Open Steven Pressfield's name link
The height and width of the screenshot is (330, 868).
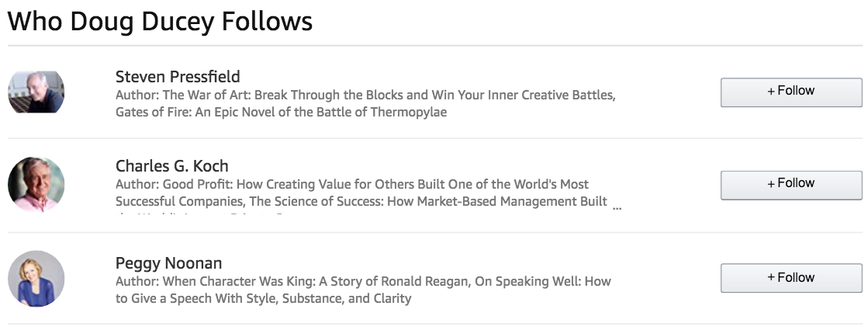(178, 76)
